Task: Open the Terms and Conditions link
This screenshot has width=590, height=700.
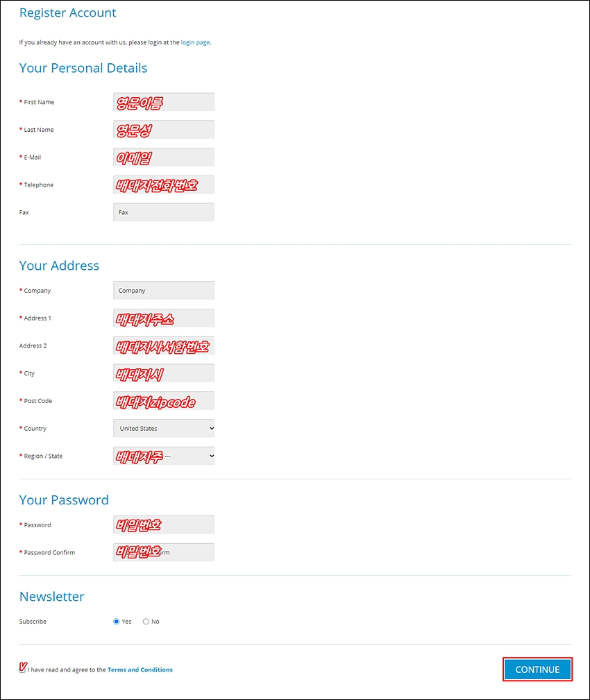Action: pyautogui.click(x=140, y=669)
